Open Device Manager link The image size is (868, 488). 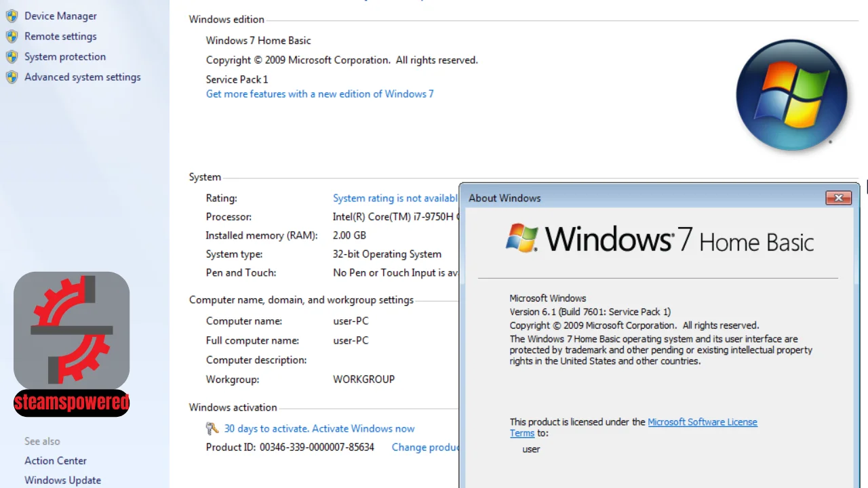60,16
